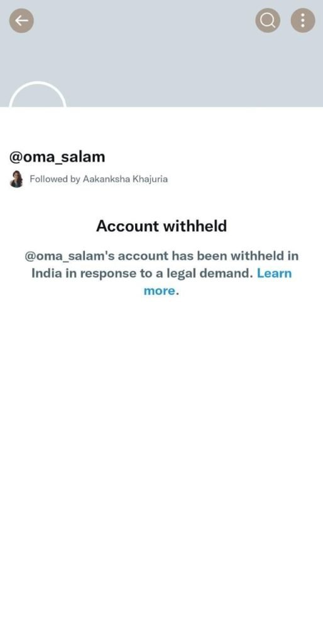This screenshot has height=644, width=323.
Task: Tap the name 'Aakanksha Khajuria'
Action: [x=125, y=179]
